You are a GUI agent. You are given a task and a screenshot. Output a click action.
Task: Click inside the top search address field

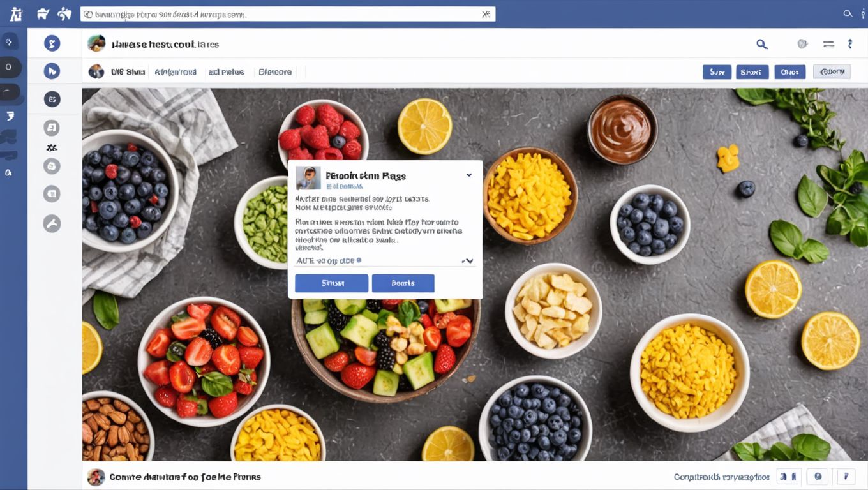[x=288, y=14]
